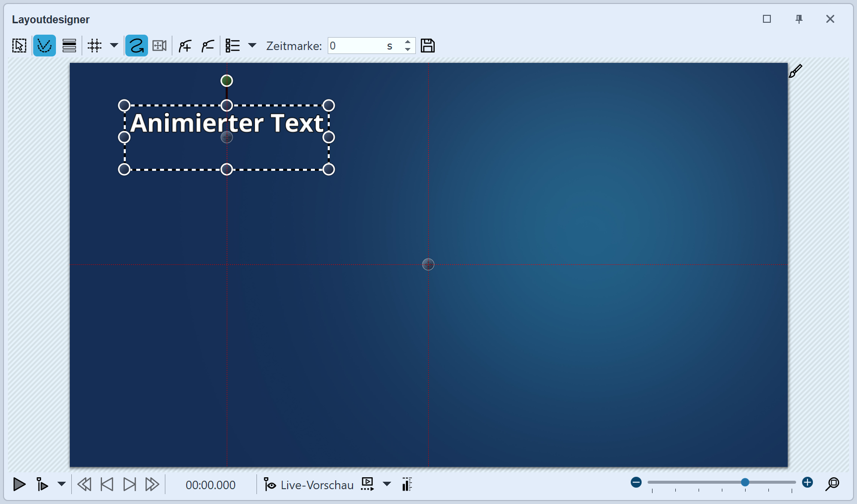
Task: Toggle the smooth curve mode
Action: point(136,45)
